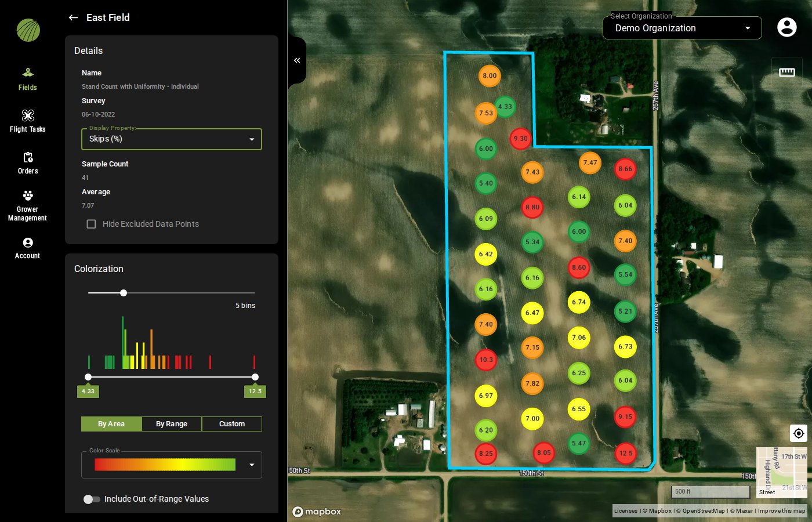Activate the ruler measure tool

(x=786, y=72)
